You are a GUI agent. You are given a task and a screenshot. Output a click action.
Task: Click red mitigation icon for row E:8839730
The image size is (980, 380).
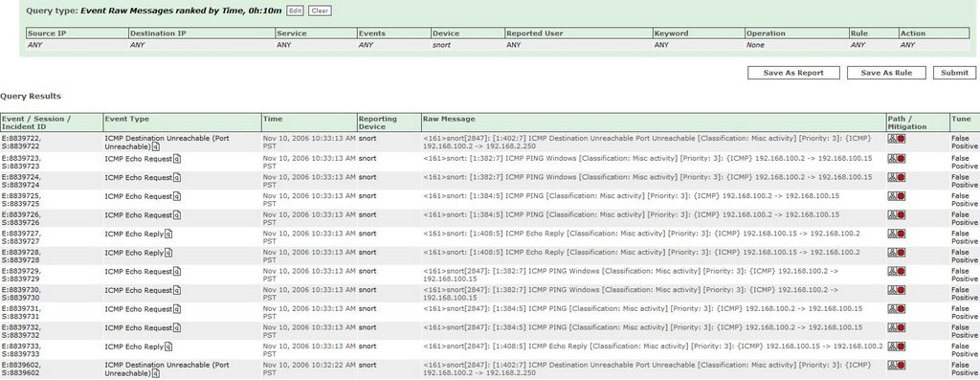902,290
